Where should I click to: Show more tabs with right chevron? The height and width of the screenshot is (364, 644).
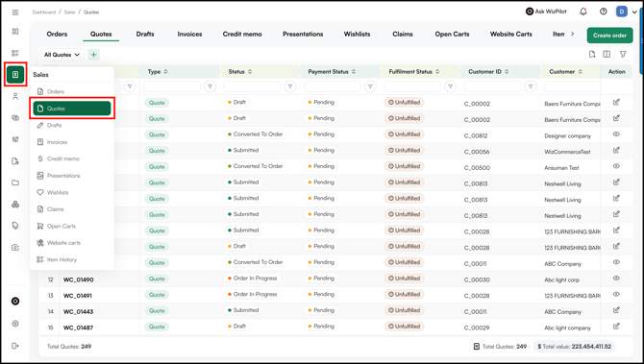pos(573,34)
